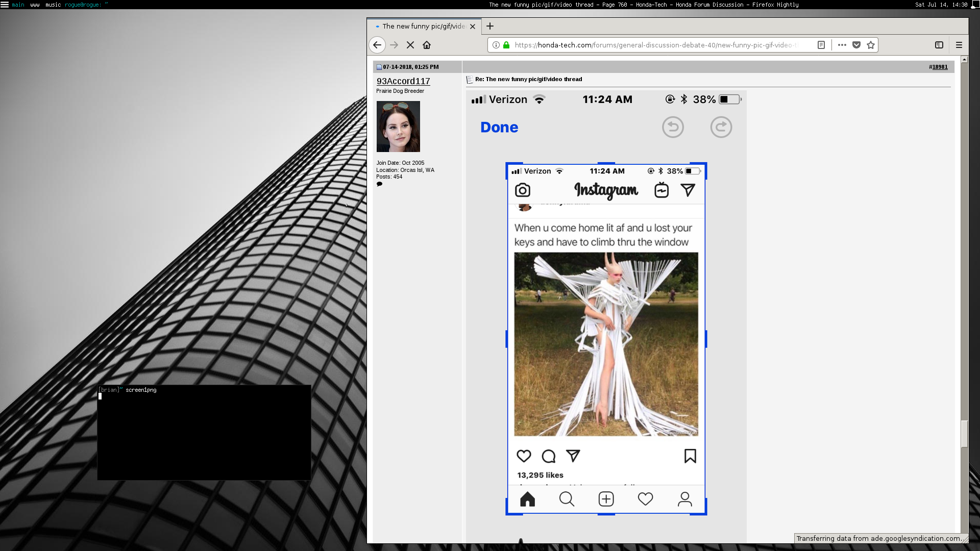Click the Firefox back arrow button

pyautogui.click(x=377, y=45)
